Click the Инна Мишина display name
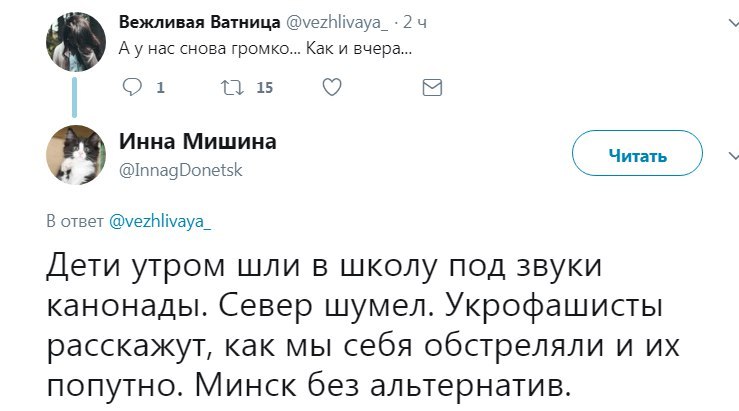This screenshot has width=739, height=411. (x=197, y=141)
